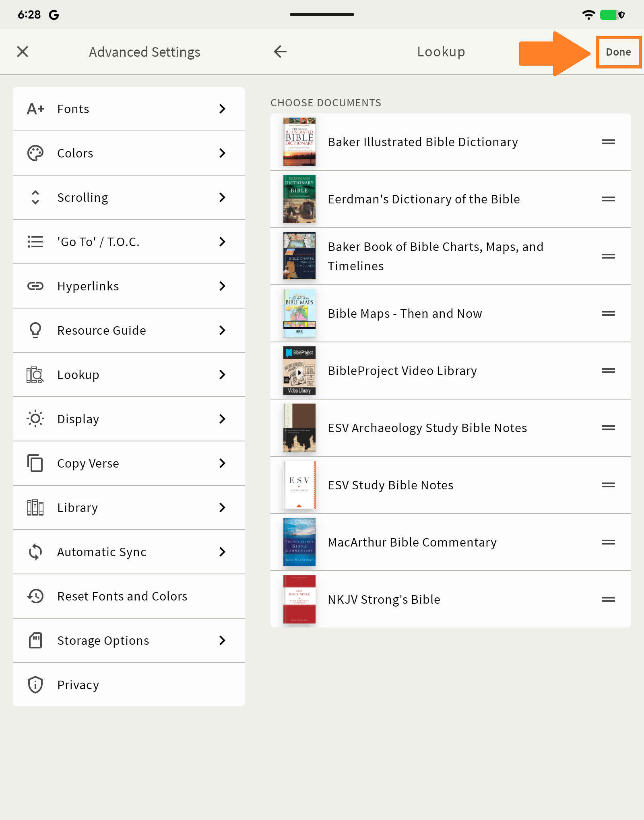
Task: Select the BibleProject Video Library cover
Action: 299,371
